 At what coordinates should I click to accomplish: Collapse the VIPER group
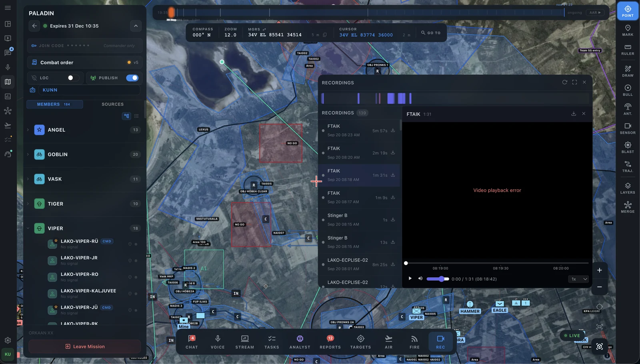click(x=28, y=229)
